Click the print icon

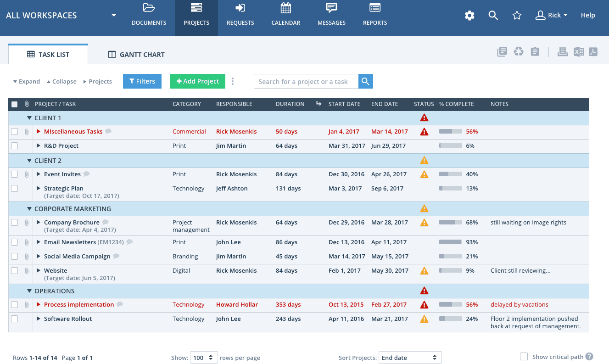(x=562, y=52)
